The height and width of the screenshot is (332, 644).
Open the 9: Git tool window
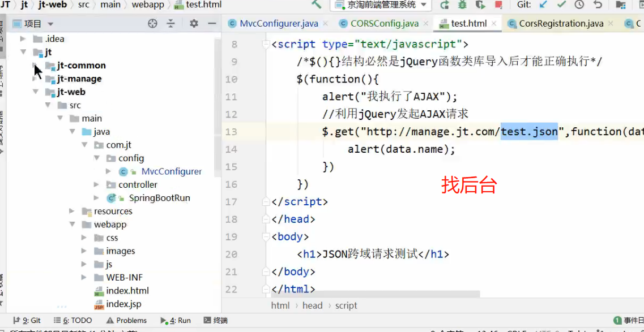27,320
